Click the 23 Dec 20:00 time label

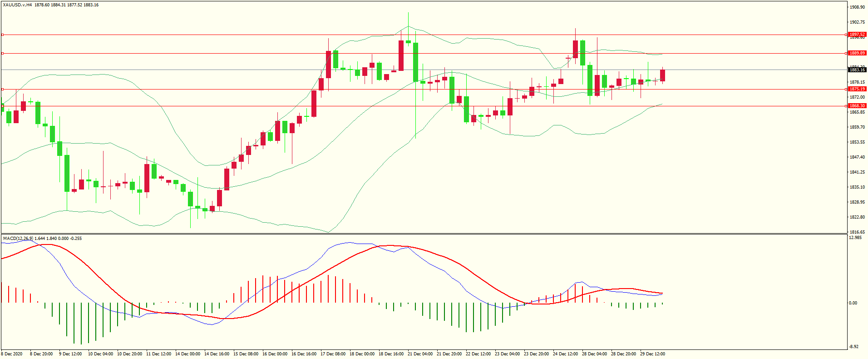pyautogui.click(x=536, y=354)
